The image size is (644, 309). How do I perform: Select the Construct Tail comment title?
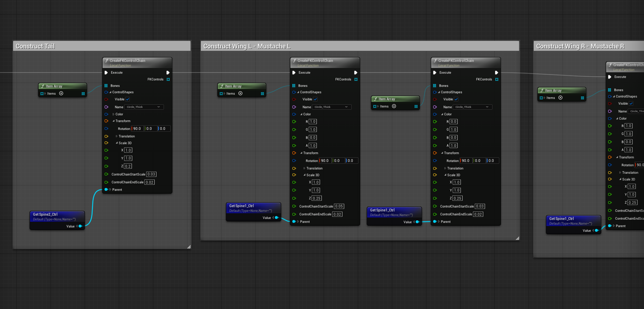point(35,46)
